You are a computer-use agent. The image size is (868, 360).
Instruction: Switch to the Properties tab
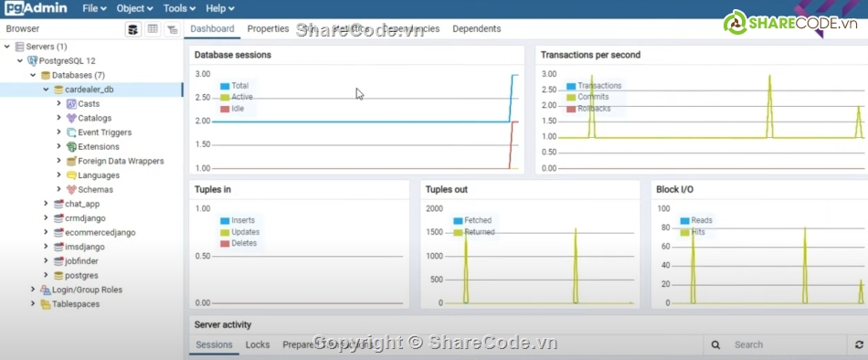[x=268, y=29]
